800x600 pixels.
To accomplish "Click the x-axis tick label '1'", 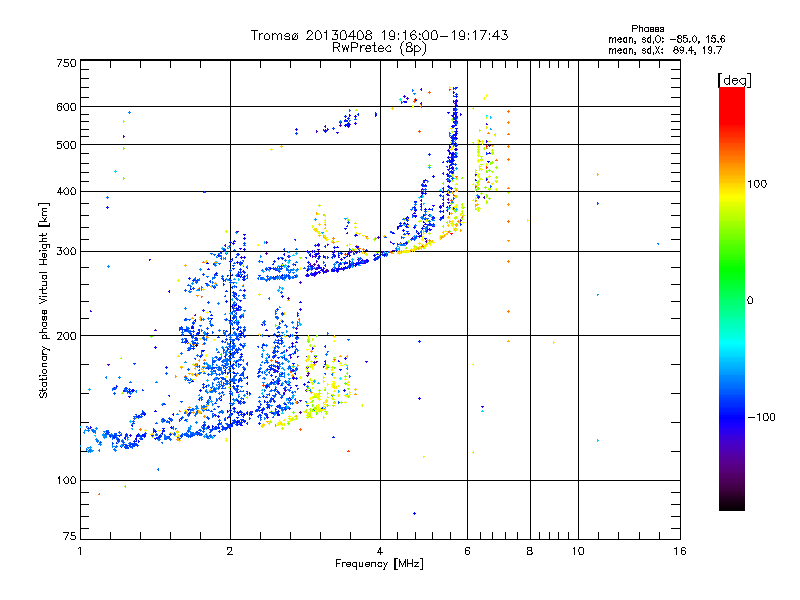I will [x=80, y=551].
